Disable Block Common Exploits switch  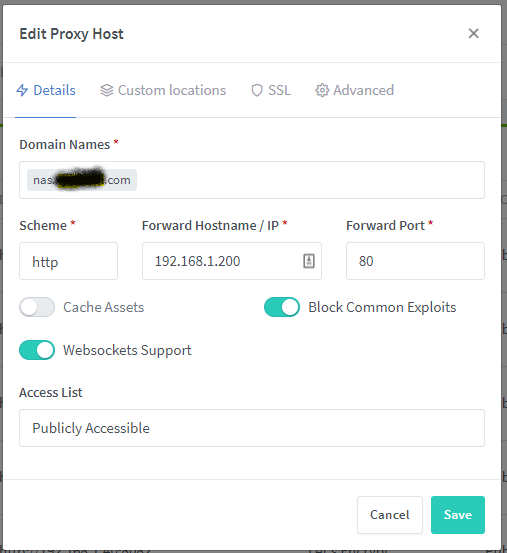coord(282,307)
